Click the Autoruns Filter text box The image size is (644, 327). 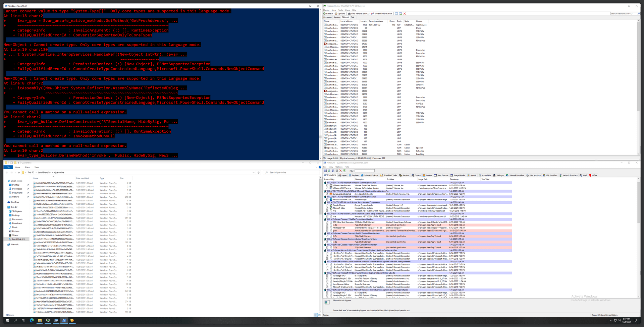click(365, 171)
